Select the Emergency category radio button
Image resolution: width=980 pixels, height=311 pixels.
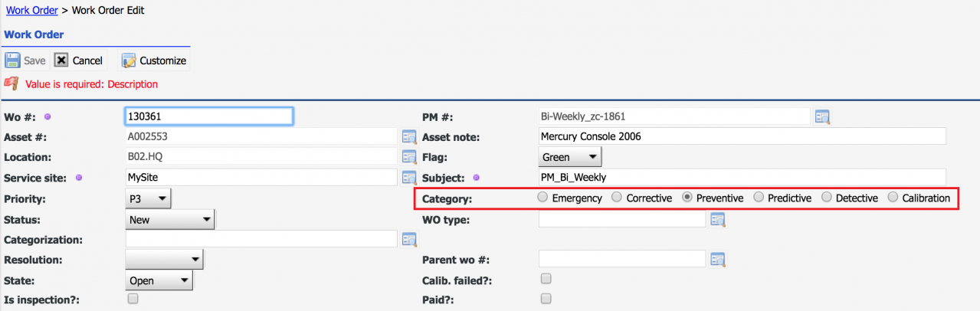coord(543,198)
